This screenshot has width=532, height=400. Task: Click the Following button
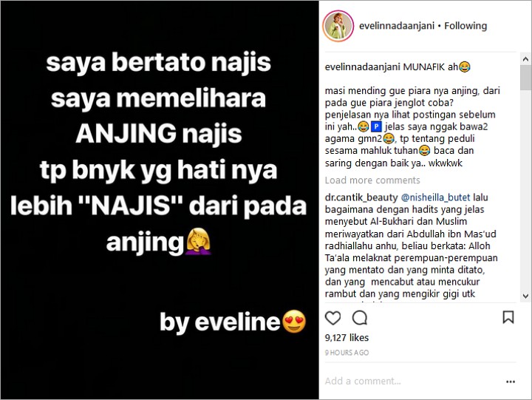click(465, 26)
